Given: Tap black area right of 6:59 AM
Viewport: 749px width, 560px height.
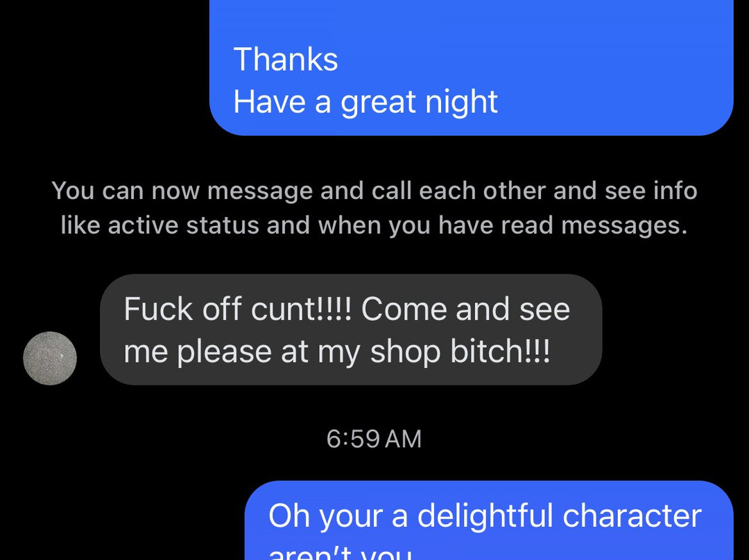Looking at the screenshot, I should coord(585,439).
